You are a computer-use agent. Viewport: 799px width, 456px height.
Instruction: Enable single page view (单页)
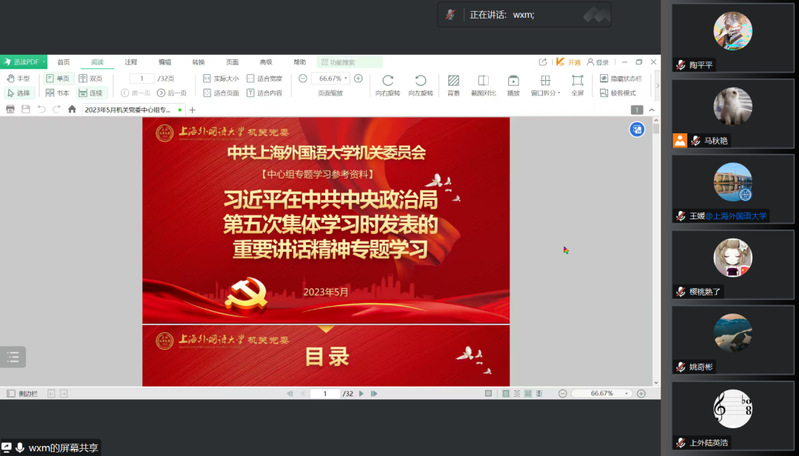58,78
